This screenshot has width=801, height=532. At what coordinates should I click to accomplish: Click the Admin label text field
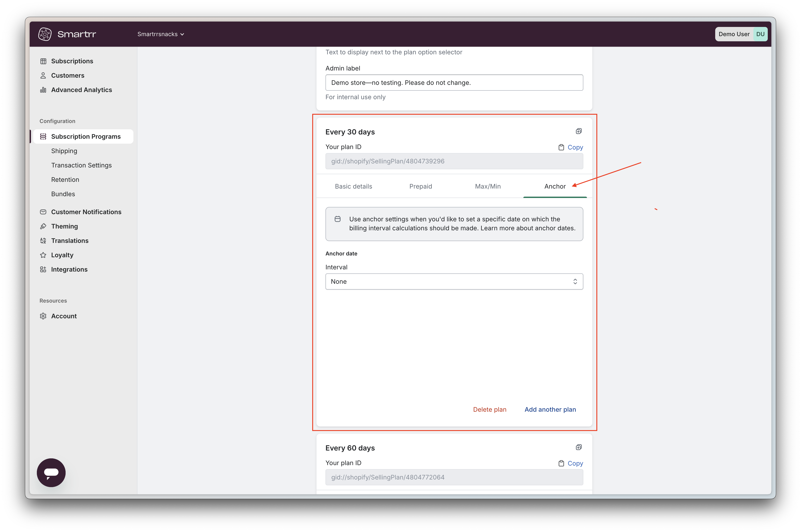click(x=454, y=83)
